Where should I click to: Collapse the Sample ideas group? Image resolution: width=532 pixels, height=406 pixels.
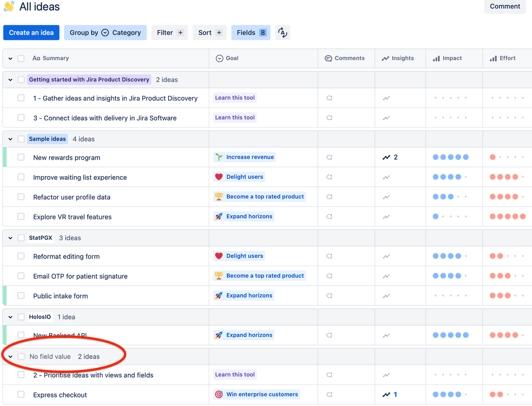tap(11, 139)
